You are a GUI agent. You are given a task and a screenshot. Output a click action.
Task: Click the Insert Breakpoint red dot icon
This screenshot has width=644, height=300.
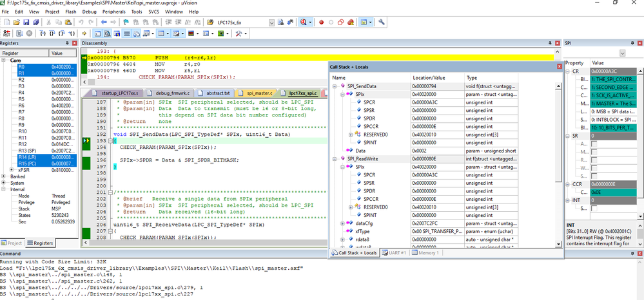pos(322,22)
